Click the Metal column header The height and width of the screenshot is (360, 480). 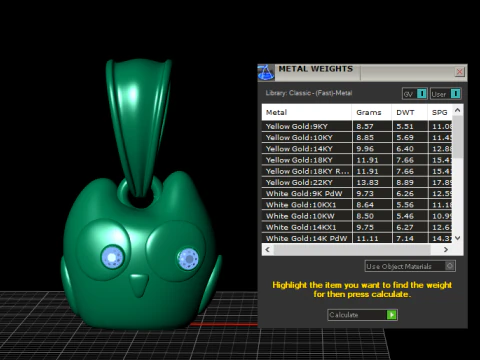coord(307,112)
